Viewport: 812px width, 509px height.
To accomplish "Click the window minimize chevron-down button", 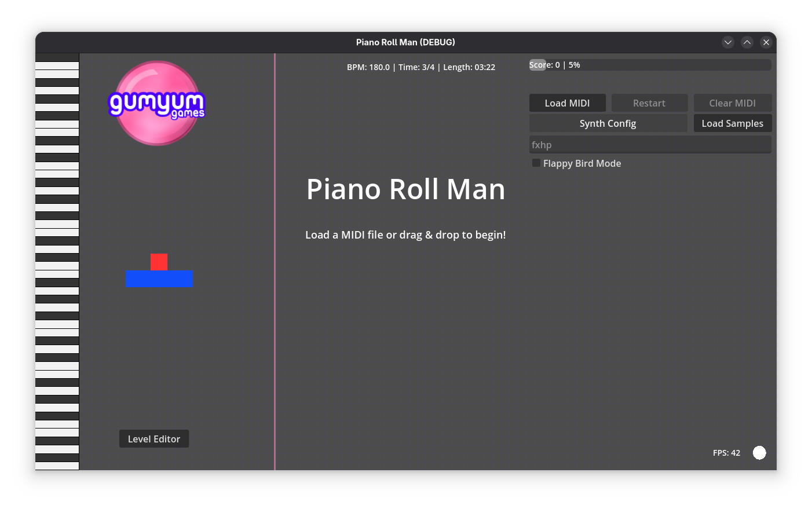I will pyautogui.click(x=728, y=42).
